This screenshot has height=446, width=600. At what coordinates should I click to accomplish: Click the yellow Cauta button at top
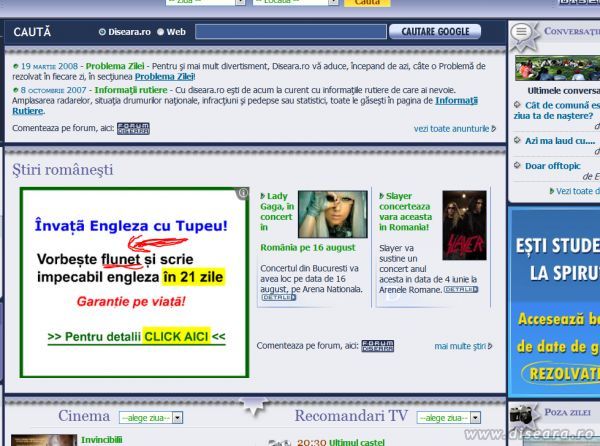[367, 3]
